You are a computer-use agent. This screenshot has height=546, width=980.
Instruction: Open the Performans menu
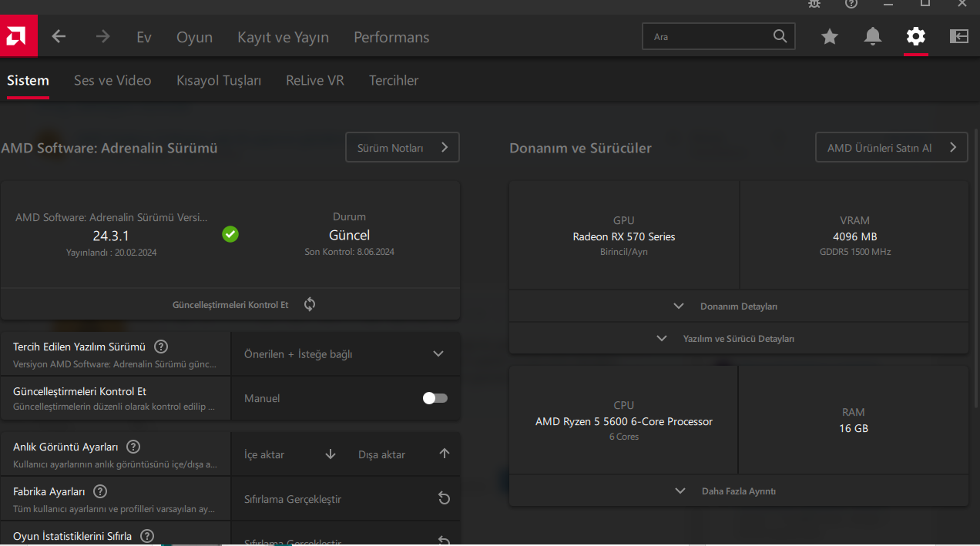(x=391, y=37)
